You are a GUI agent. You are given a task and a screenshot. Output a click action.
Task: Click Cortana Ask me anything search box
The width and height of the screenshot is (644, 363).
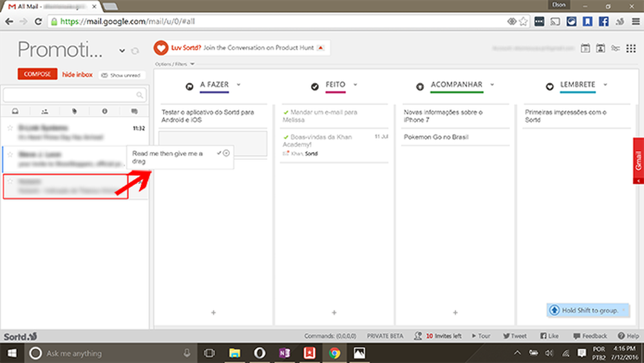(x=111, y=353)
